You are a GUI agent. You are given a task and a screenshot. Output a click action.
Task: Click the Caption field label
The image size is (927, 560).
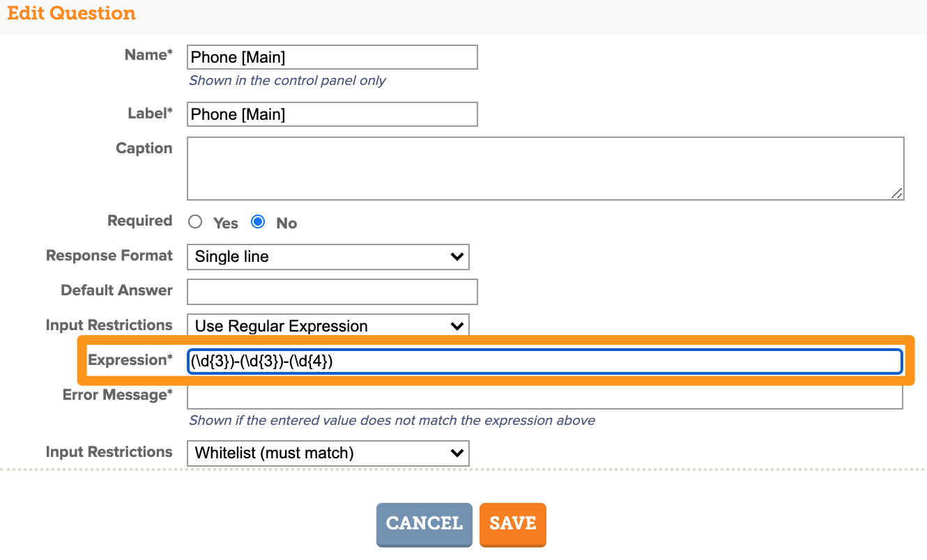click(144, 148)
